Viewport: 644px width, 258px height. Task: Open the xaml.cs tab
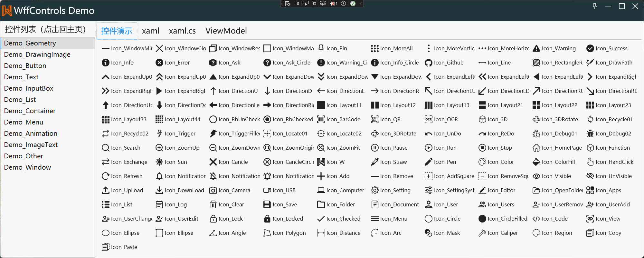182,31
